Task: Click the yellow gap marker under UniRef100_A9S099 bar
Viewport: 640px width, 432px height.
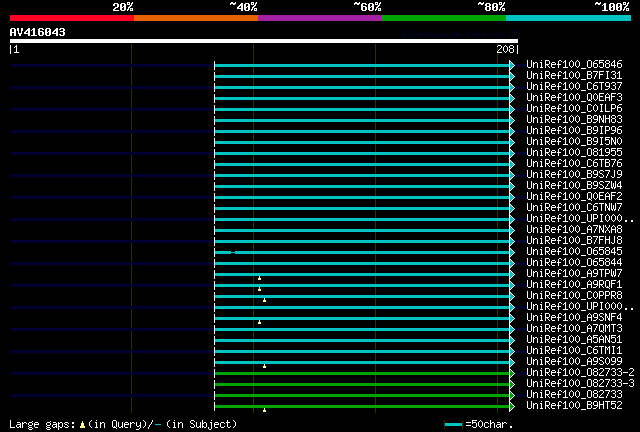Action: click(x=264, y=366)
